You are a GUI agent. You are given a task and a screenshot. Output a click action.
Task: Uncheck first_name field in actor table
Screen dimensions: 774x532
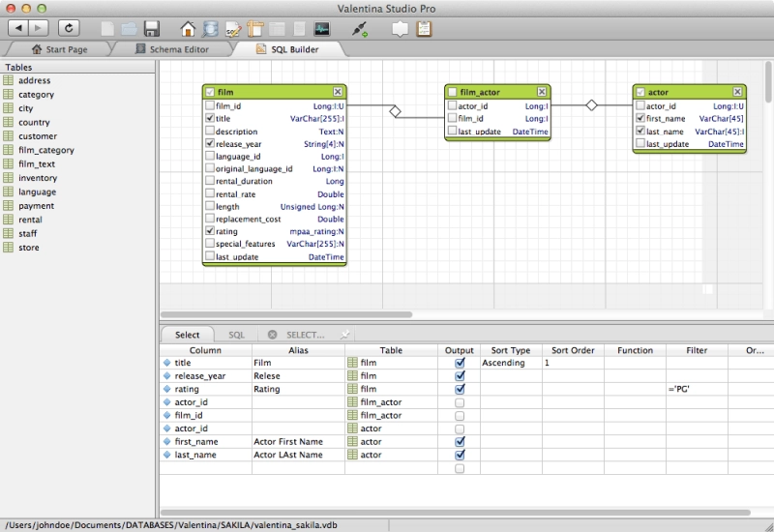click(640, 118)
